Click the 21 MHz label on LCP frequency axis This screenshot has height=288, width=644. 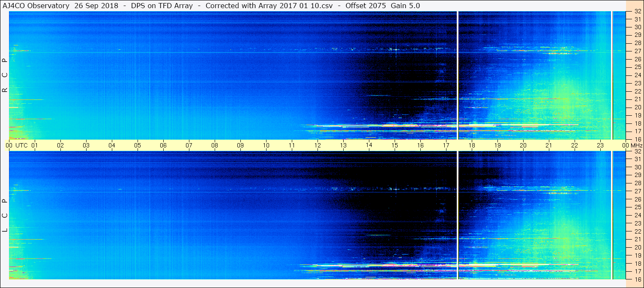(638, 239)
